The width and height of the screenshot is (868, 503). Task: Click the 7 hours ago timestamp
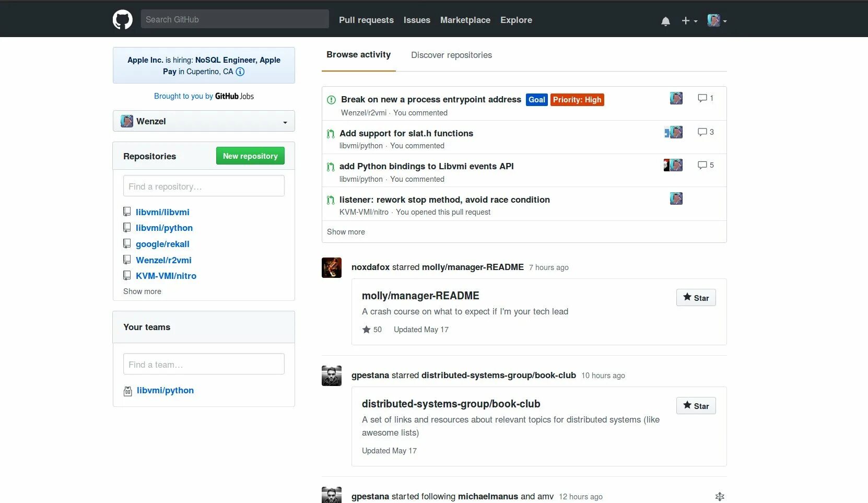tap(548, 267)
